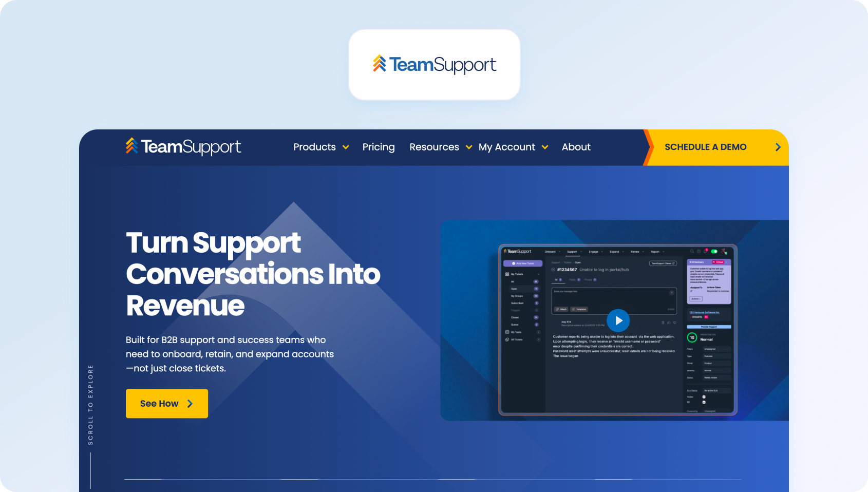Screen dimensions: 868x492
Task: Open the Actions dropdown in AI Summary
Action: [x=696, y=299]
